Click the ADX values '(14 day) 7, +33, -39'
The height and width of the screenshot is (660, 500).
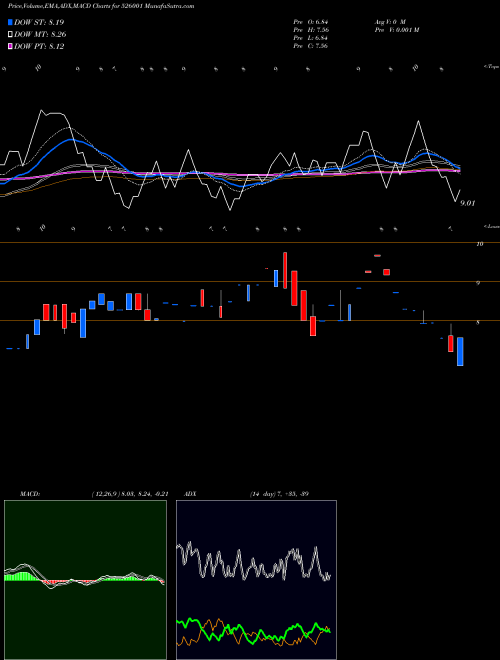279,494
